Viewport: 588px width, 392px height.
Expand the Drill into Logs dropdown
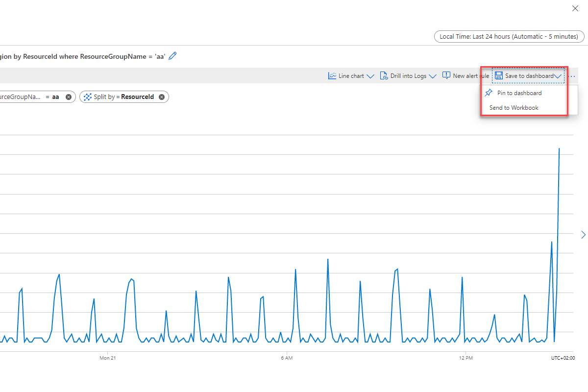point(433,75)
